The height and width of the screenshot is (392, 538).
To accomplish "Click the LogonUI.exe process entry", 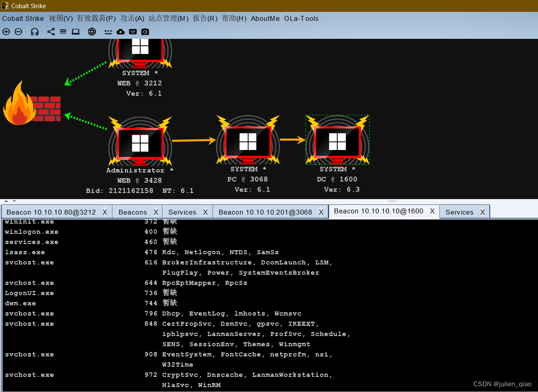I will coord(29,293).
